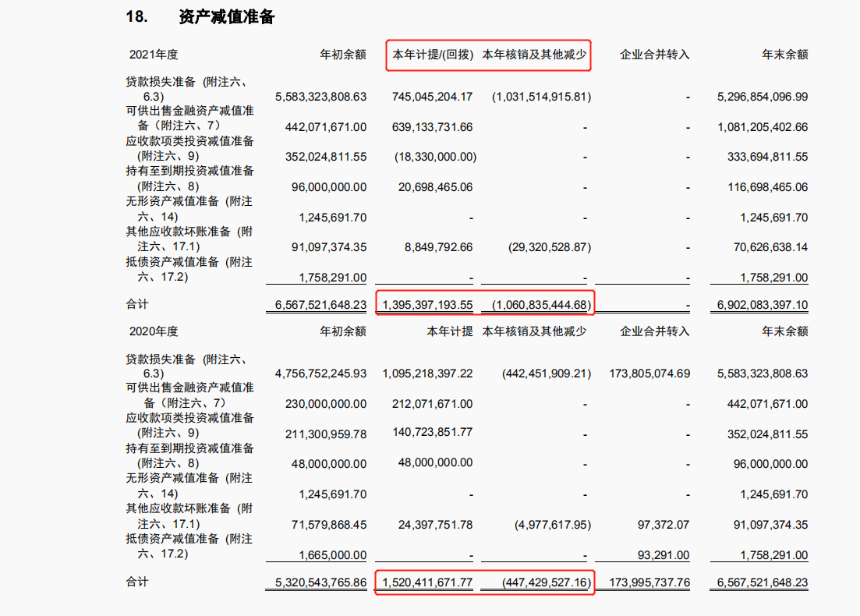Click the year-end balance 5,296,854,096.99
Screen dimensions: 860x616
pyautogui.click(x=763, y=97)
